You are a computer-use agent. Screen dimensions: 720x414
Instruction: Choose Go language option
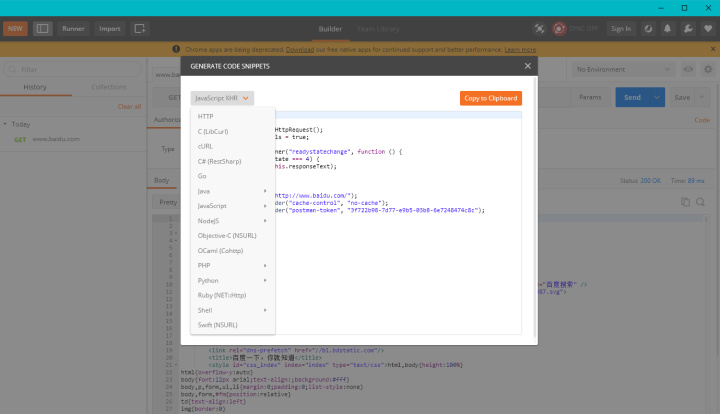[x=233, y=176]
